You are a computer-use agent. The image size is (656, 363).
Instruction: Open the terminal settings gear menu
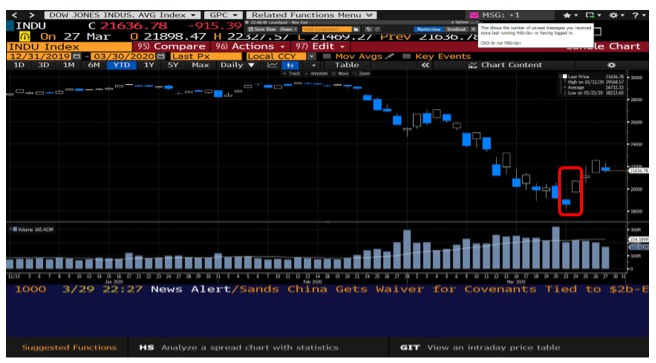[x=616, y=15]
